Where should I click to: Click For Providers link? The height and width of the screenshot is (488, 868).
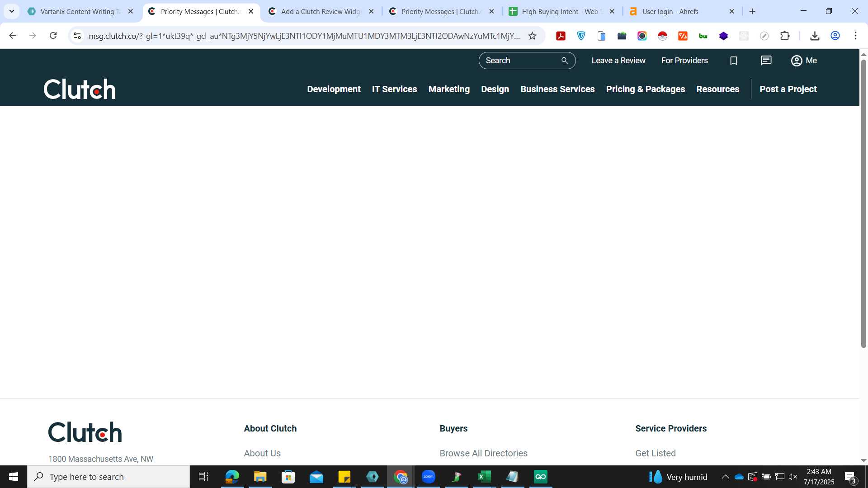tap(684, 61)
